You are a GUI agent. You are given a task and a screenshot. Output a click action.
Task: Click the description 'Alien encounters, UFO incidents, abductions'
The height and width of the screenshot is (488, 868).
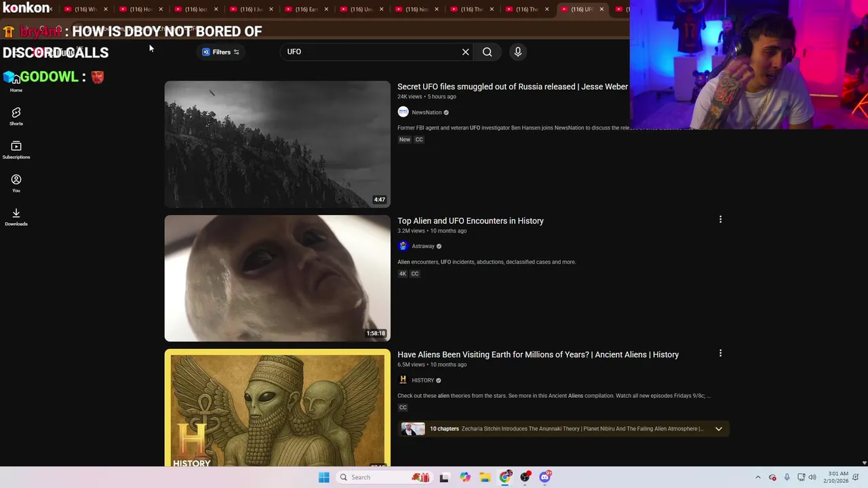click(x=486, y=262)
